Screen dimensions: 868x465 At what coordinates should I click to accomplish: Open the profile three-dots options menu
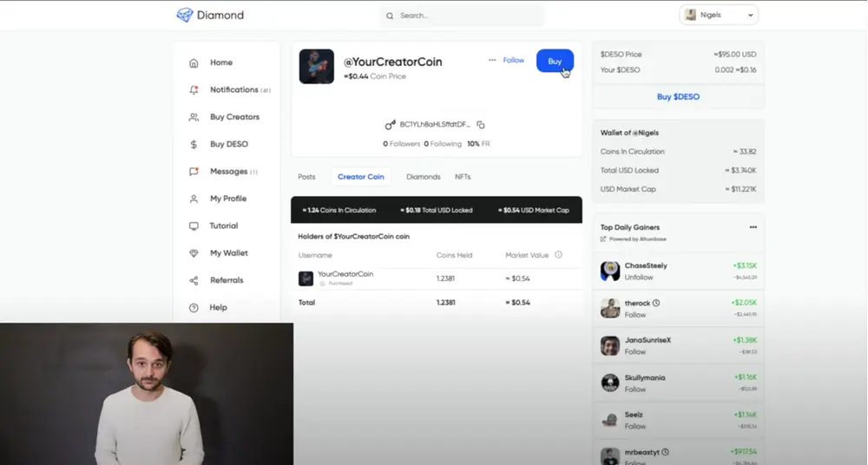492,60
